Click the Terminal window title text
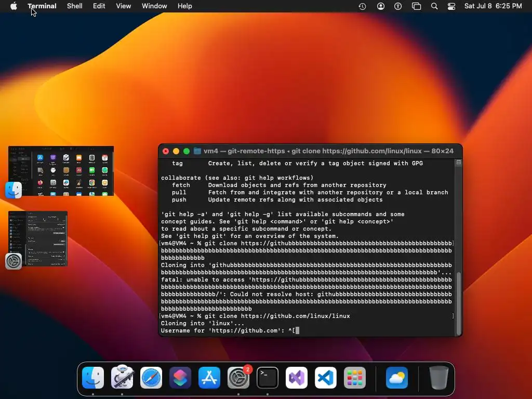The width and height of the screenshot is (532, 399). click(328, 151)
